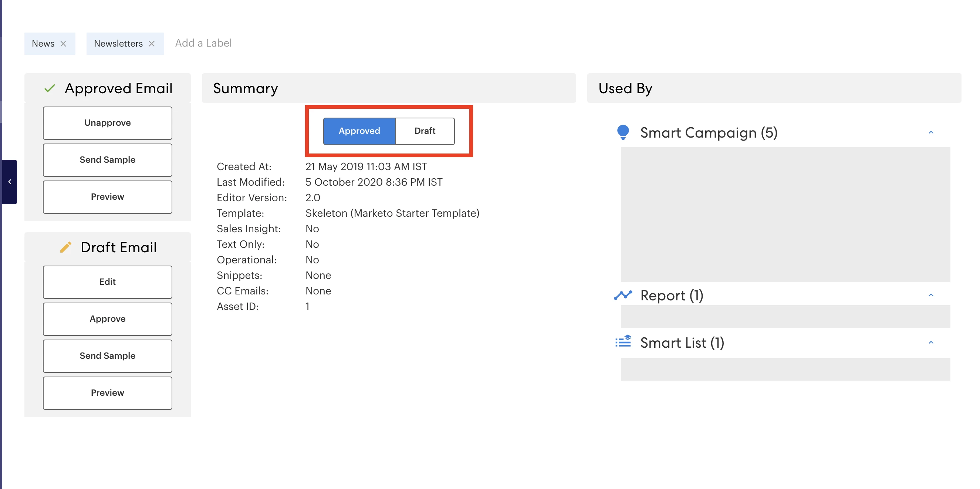Remove the Newsletters label with its X
Image resolution: width=980 pixels, height=489 pixels.
click(x=151, y=44)
